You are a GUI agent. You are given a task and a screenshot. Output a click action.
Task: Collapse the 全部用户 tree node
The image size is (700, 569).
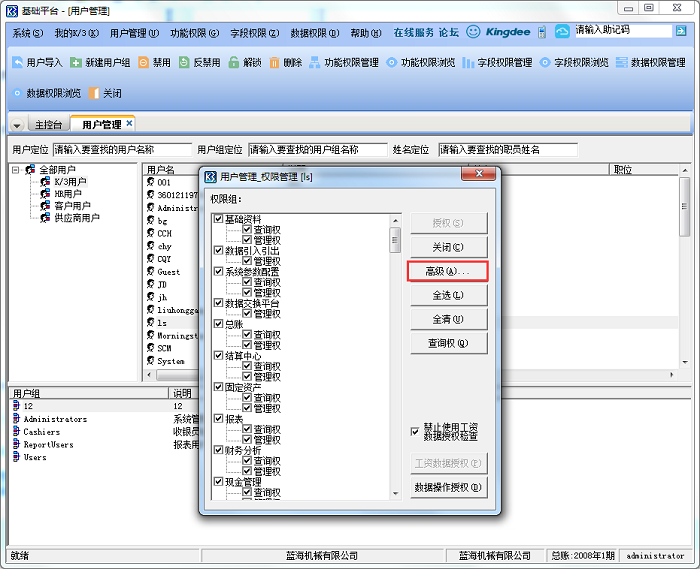(x=17, y=170)
